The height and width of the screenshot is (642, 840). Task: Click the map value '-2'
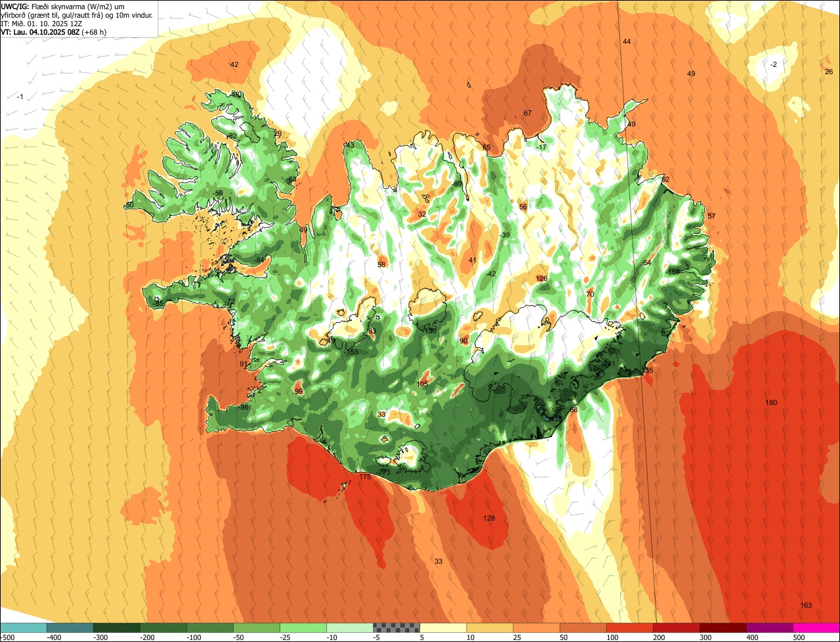773,64
